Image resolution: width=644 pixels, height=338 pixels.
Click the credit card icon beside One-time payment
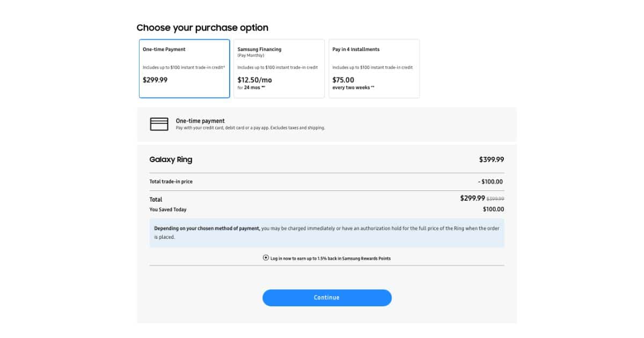(159, 124)
